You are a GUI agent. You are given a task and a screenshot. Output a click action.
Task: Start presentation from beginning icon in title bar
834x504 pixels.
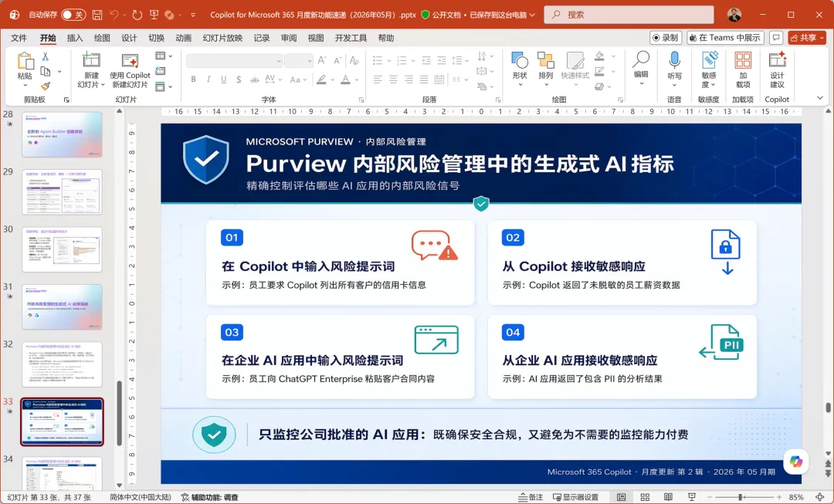tap(154, 15)
